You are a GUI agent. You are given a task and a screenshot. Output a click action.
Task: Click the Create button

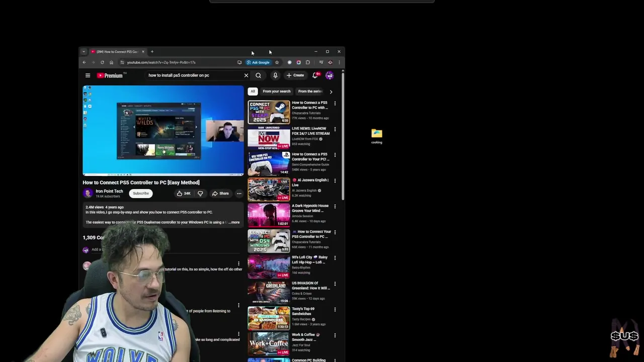pos(295,75)
